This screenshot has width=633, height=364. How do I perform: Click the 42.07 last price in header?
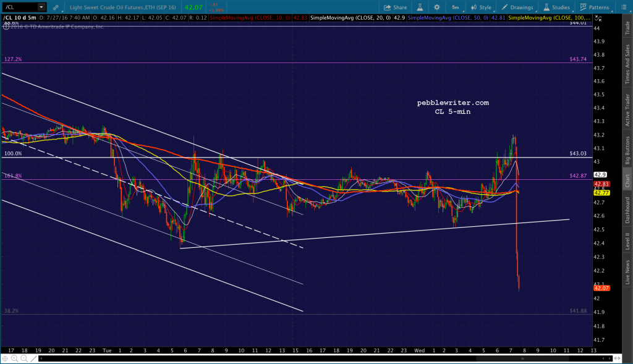[193, 7]
